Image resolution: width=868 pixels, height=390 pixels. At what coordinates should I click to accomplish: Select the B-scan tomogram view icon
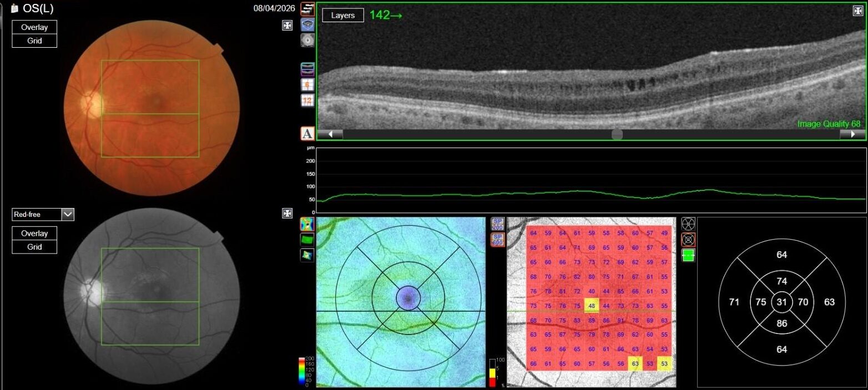pyautogui.click(x=307, y=9)
